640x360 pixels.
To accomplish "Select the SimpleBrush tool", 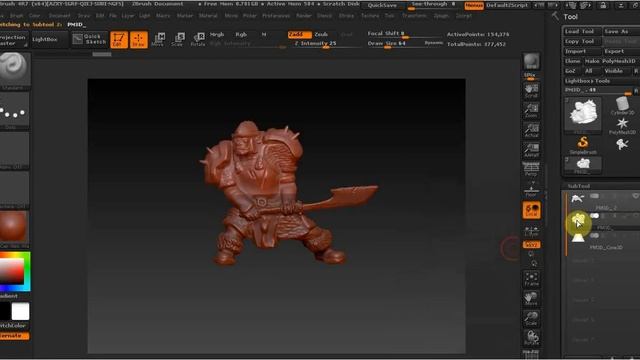I will coord(583,145).
